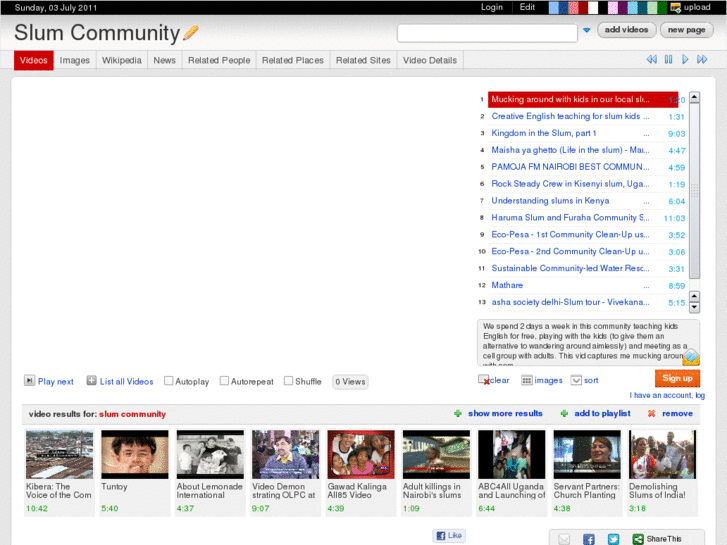Click the 0 Views button
The width and height of the screenshot is (727, 545).
coord(350,382)
